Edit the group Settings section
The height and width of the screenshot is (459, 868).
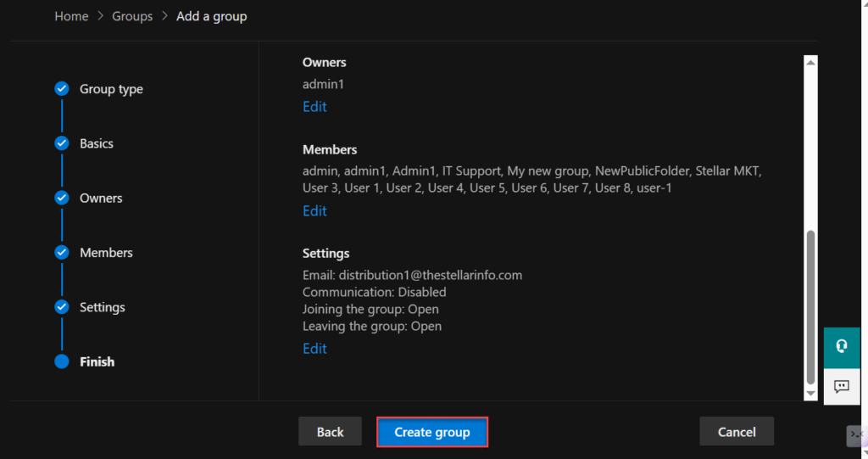[x=314, y=349]
